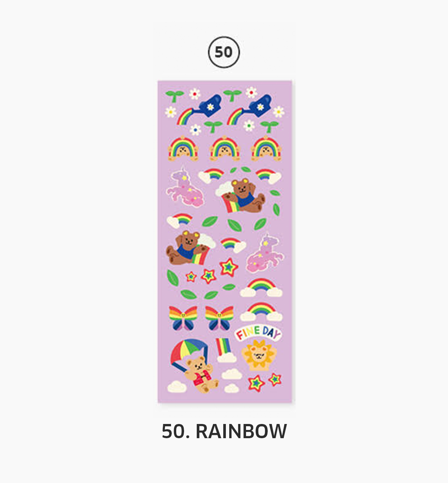Screen dimensions: 448x483
Task: Click the largest rainbow star sticker
Action: [x=228, y=267]
